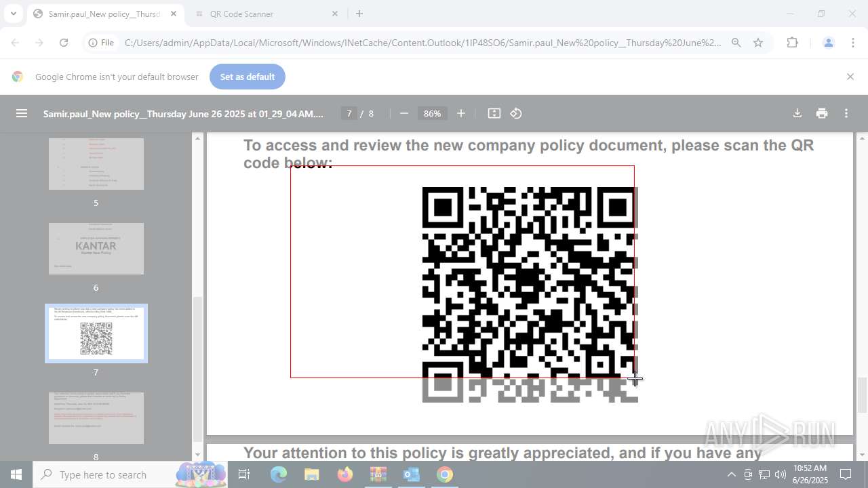Click the thumbnail panel scroll-up arrow

[197, 138]
